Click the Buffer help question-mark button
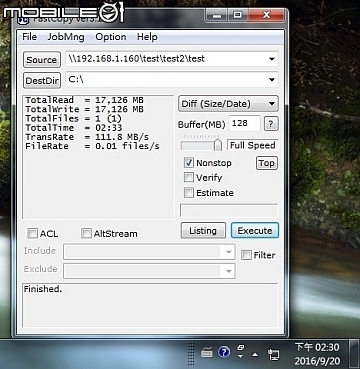 click(x=271, y=124)
